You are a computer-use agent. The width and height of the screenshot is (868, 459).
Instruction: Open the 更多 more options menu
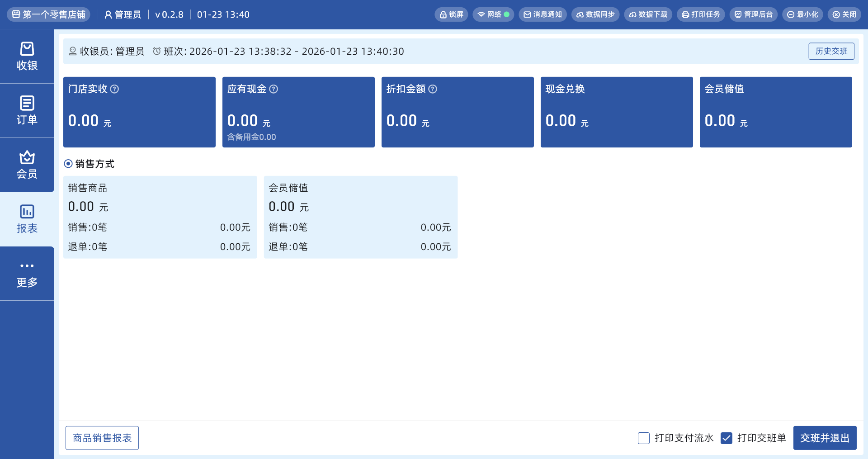[x=27, y=273]
